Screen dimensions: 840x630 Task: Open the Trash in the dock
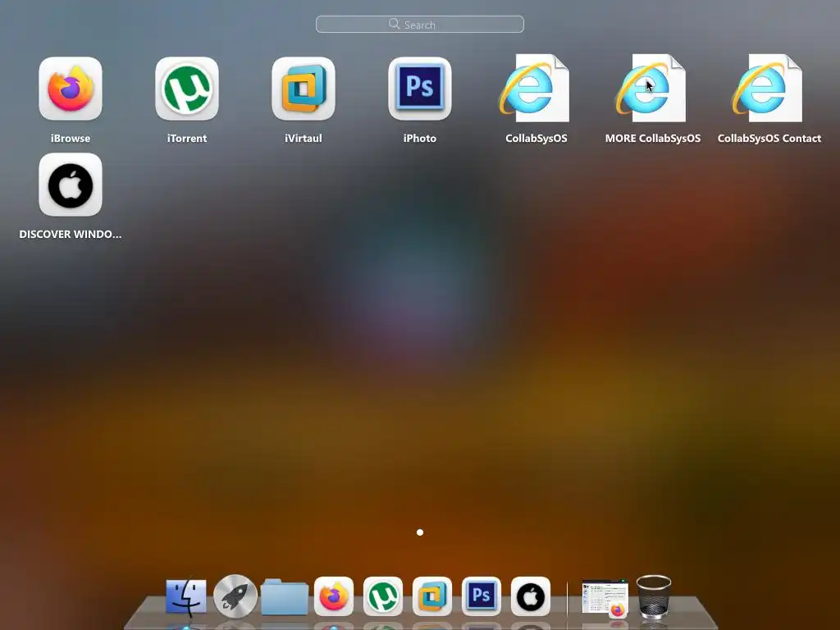(654, 597)
